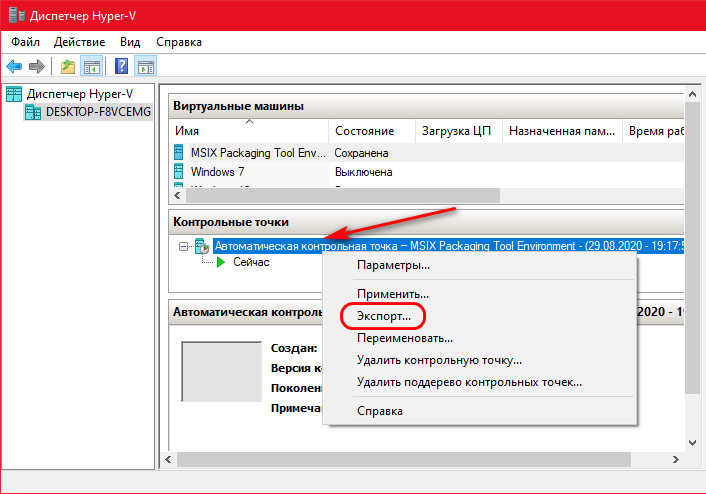Select the Сейчас checkpoint node
This screenshot has height=494, width=706.
(x=251, y=262)
